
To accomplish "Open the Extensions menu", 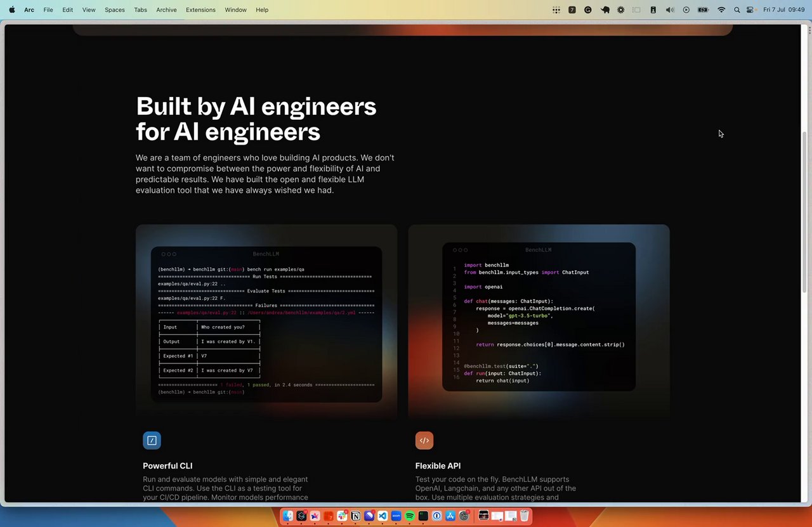I will pos(200,10).
